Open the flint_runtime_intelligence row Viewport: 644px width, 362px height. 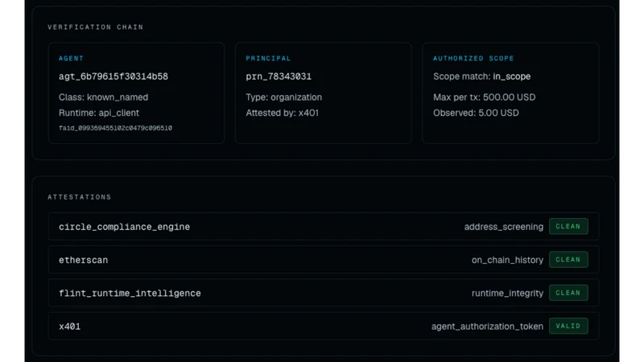pyautogui.click(x=324, y=293)
